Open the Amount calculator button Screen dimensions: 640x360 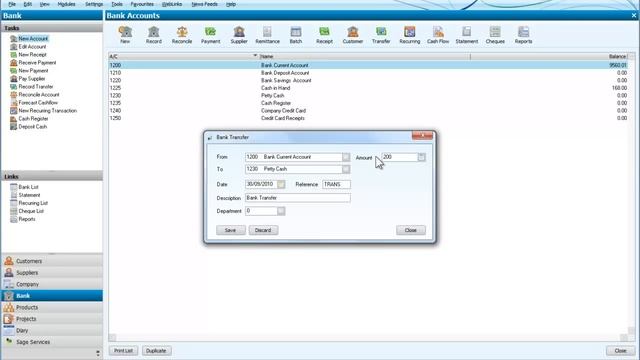[x=421, y=157]
